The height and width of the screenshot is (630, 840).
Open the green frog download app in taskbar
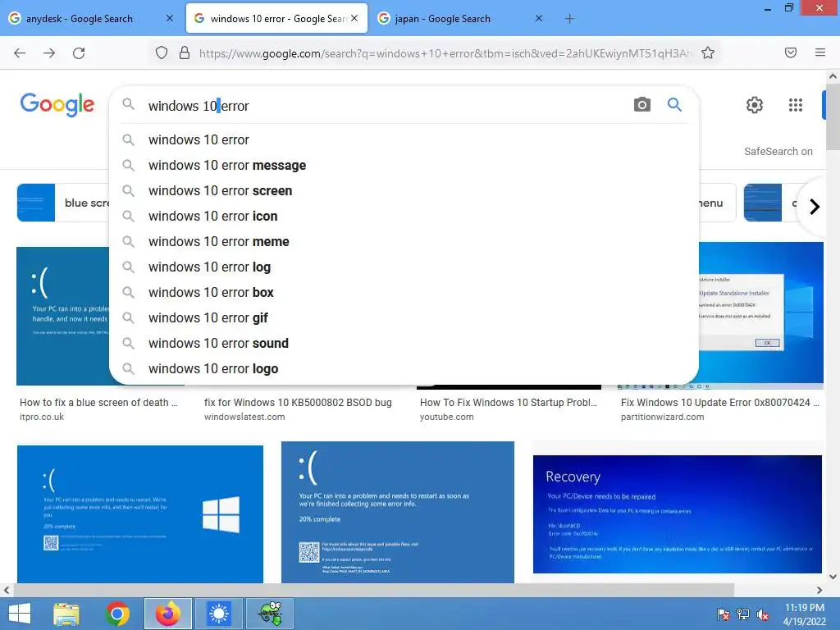coord(270,614)
